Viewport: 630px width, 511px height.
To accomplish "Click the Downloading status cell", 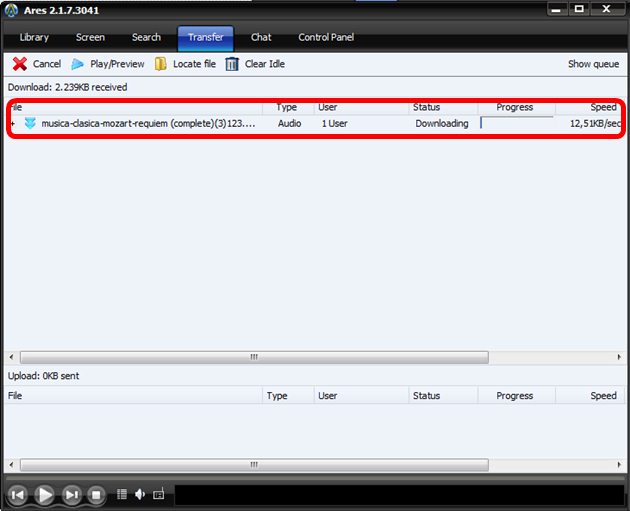I will pos(442,123).
